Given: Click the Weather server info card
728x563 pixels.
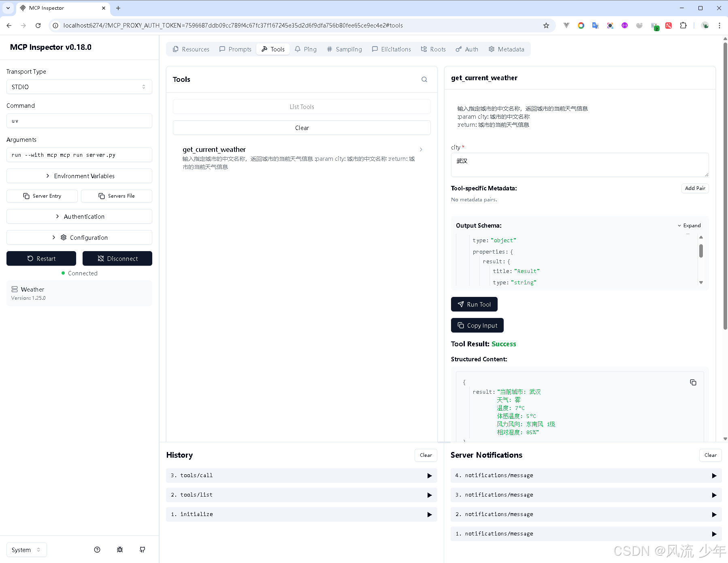Looking at the screenshot, I should point(79,294).
